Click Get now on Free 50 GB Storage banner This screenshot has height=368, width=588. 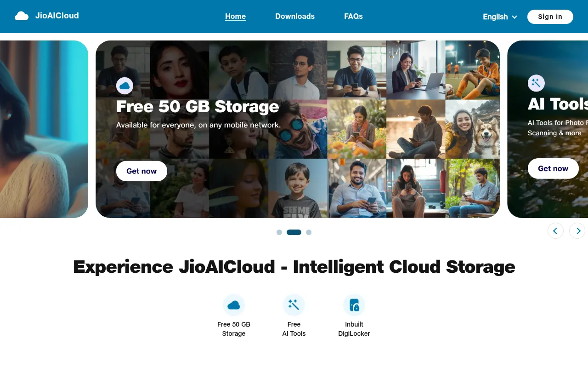coord(141,171)
